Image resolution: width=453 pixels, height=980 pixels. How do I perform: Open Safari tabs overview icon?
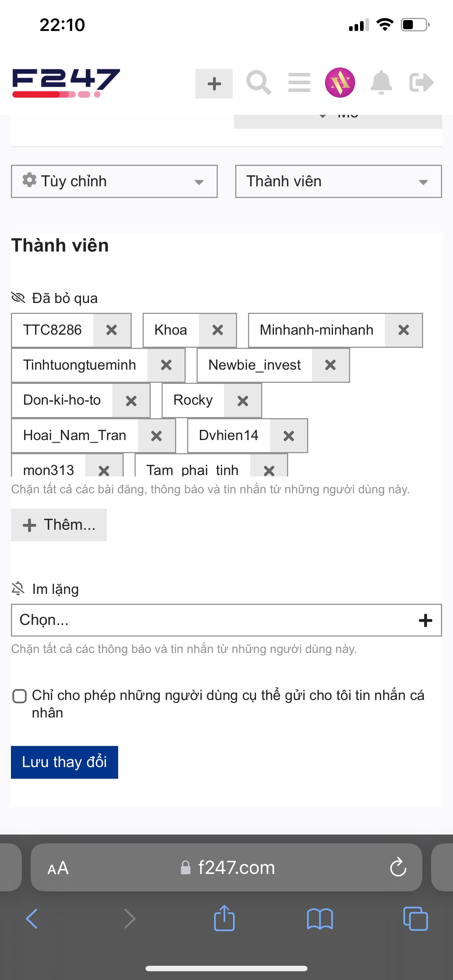415,919
